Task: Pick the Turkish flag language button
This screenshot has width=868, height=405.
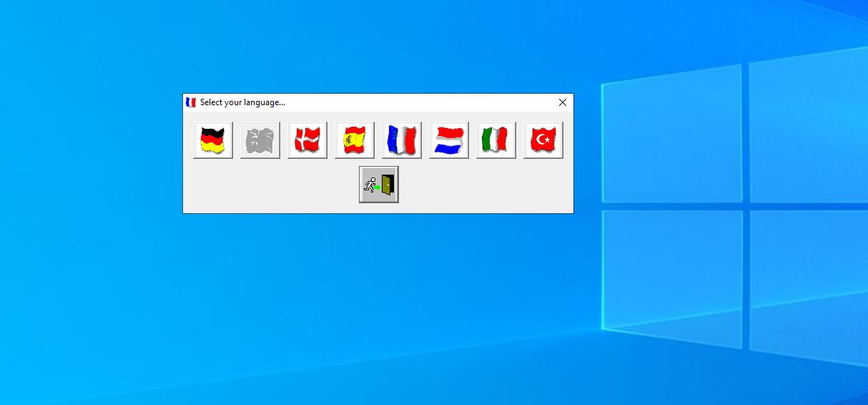Action: [543, 140]
